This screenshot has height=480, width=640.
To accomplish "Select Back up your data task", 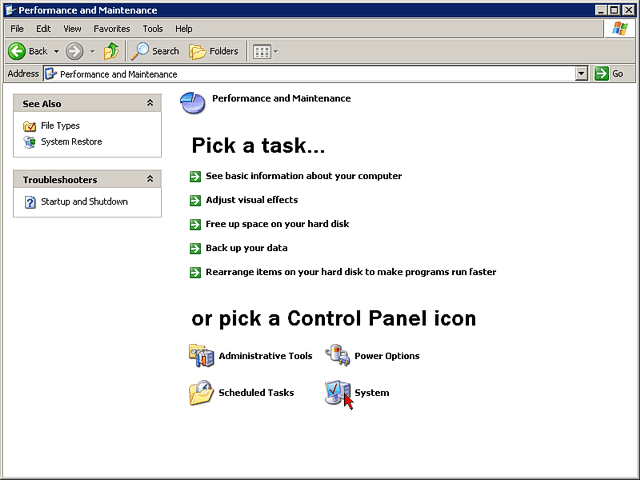I will (x=247, y=248).
